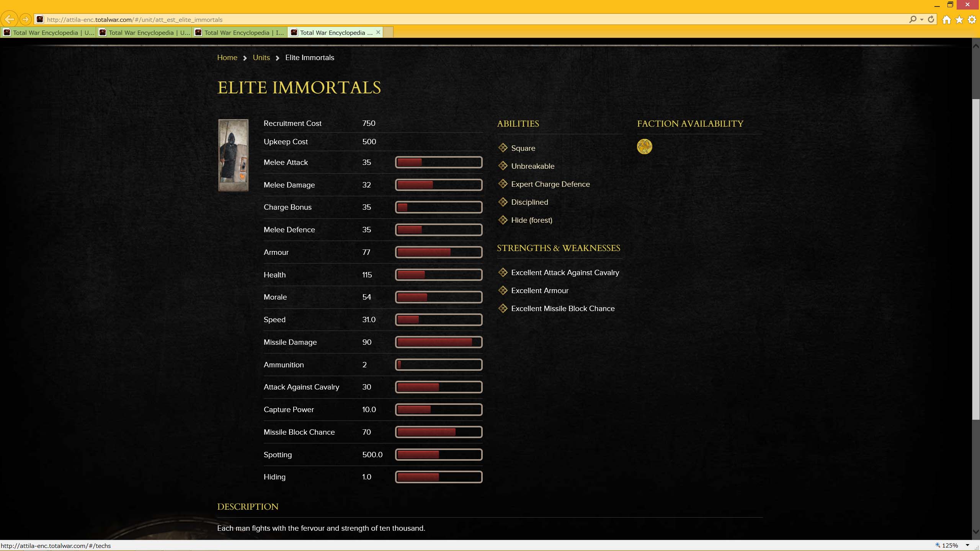Click the Recruitment Cost value 750

click(369, 123)
